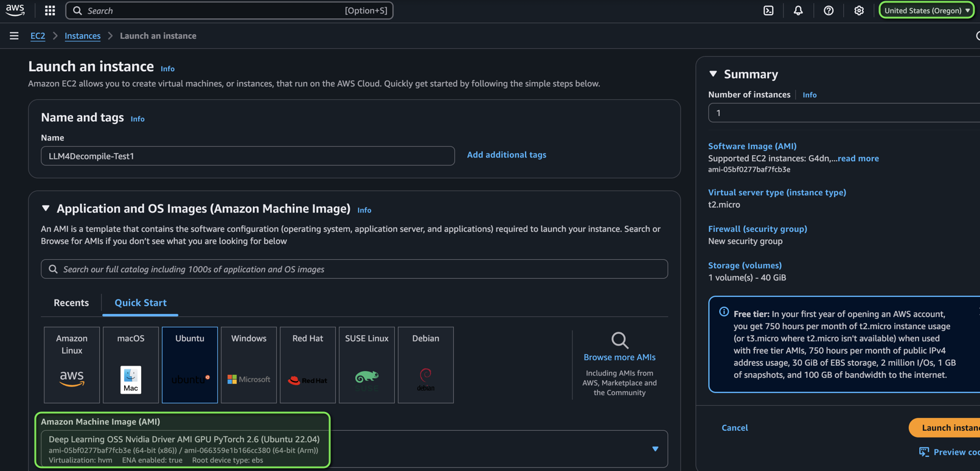Toggle the hamburger navigation menu
The height and width of the screenshot is (471, 980).
(14, 36)
